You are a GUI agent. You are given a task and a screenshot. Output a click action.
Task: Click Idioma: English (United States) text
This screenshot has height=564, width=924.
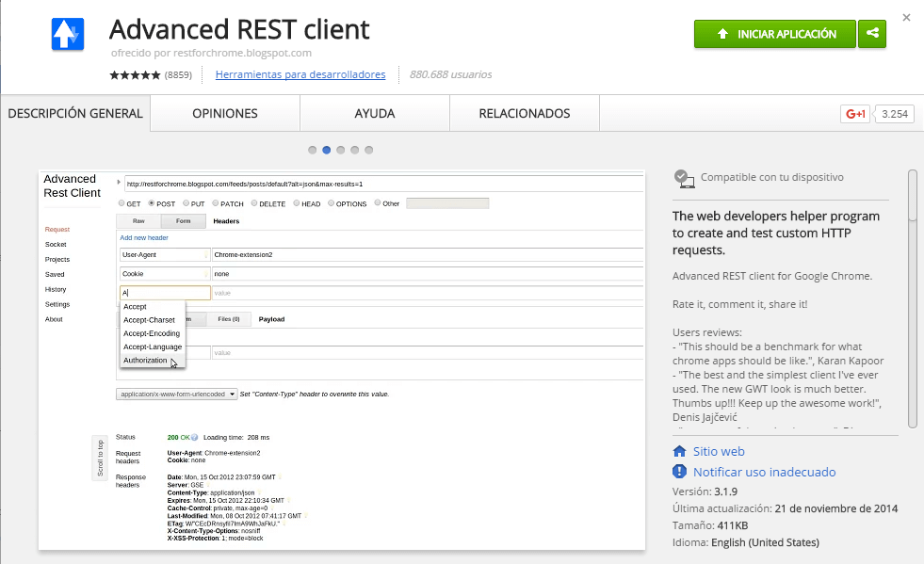[745, 542]
